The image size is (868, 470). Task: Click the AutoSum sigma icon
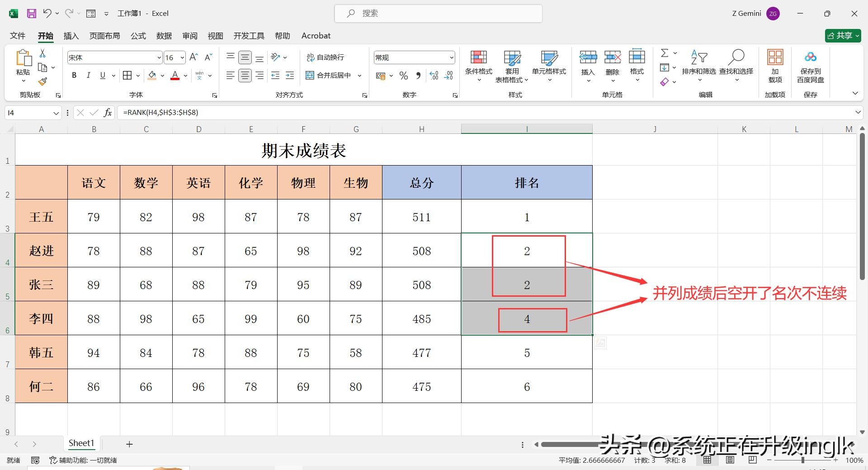665,53
